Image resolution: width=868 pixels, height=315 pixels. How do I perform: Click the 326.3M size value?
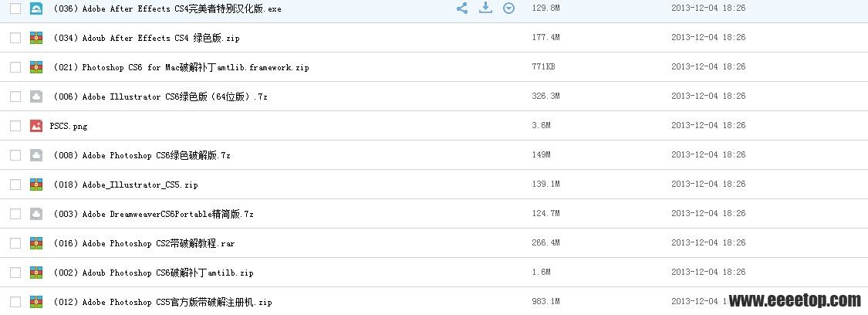(545, 97)
